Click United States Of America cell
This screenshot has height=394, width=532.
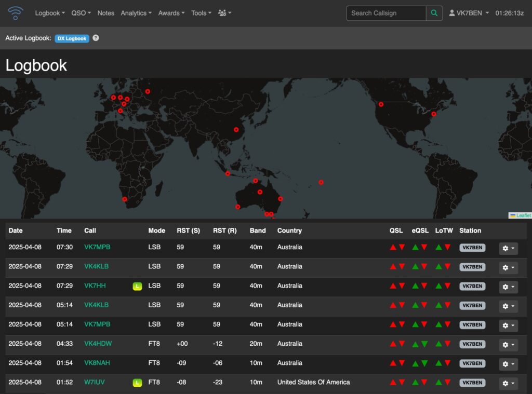point(313,383)
